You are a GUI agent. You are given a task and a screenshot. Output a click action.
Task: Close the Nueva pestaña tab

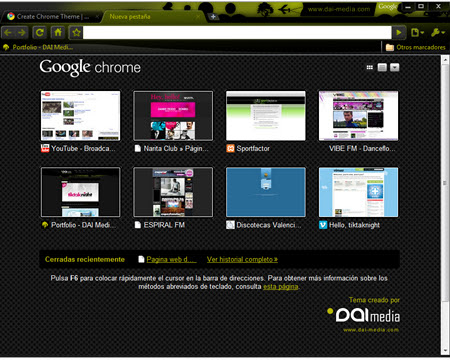tap(198, 16)
